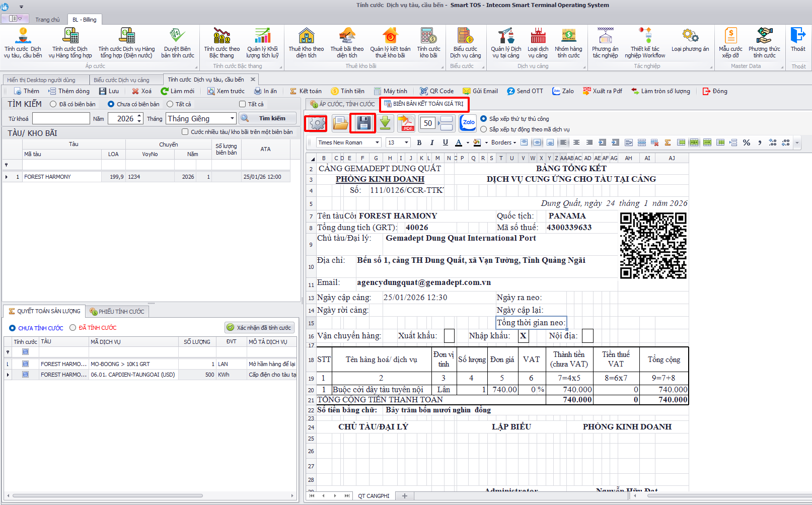Open the folder icon in report toolbar

340,123
